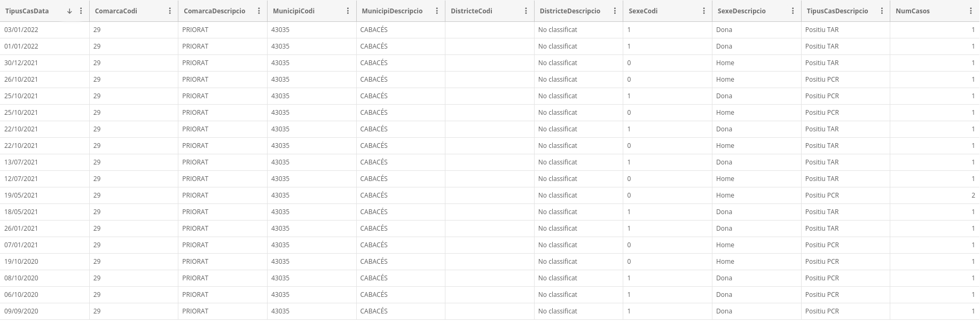The width and height of the screenshot is (980, 322).
Task: Open the TipusCasDescripcio column kebab menu
Action: (882, 11)
